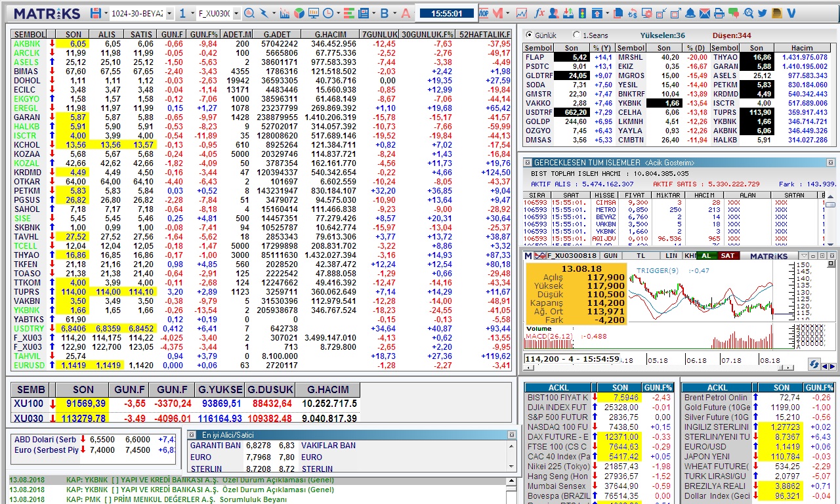This screenshot has width=840, height=504.
Task: Click the user accounts people icon
Action: click(554, 13)
